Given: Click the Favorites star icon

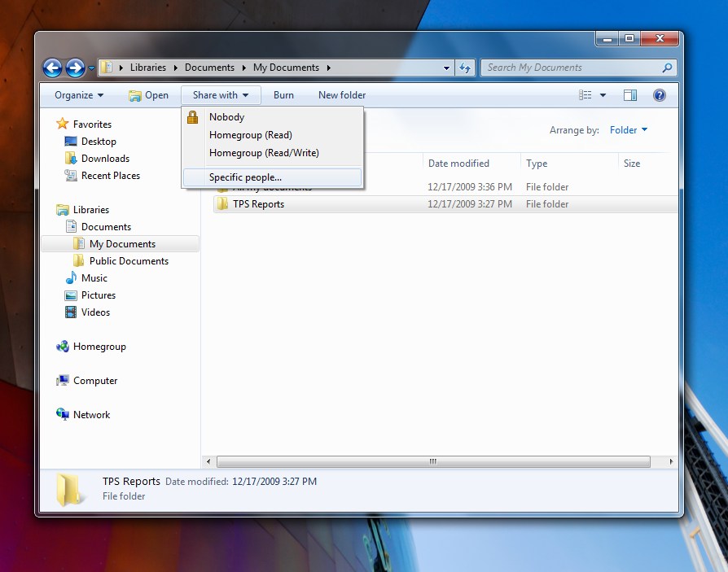Looking at the screenshot, I should pyautogui.click(x=62, y=124).
